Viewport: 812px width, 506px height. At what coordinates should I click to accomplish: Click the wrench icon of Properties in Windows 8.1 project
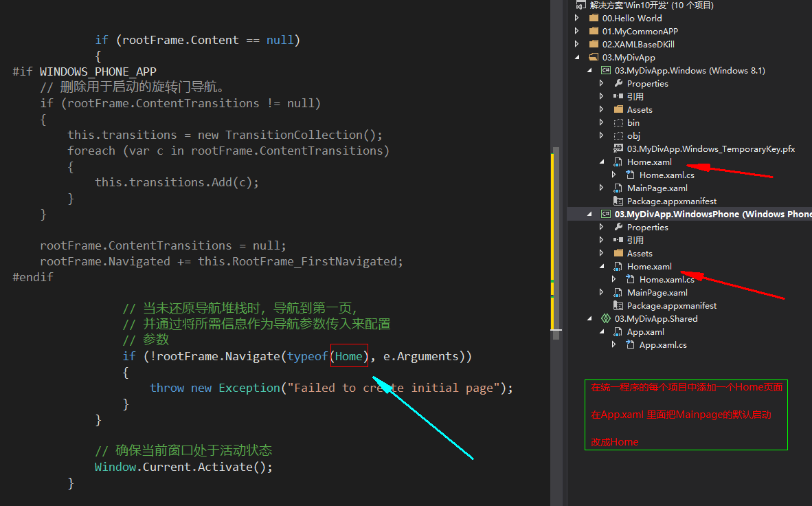point(618,83)
